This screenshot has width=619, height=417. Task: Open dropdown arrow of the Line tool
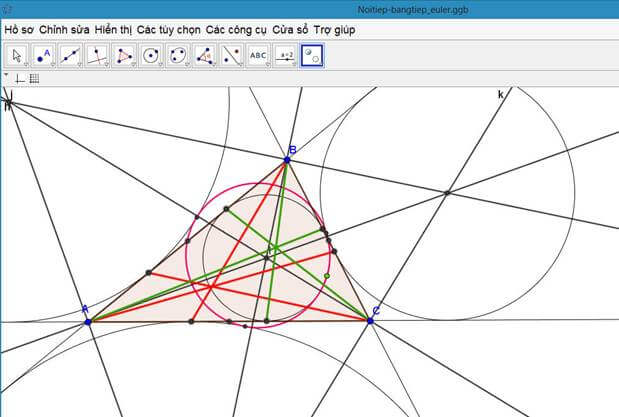(80, 65)
